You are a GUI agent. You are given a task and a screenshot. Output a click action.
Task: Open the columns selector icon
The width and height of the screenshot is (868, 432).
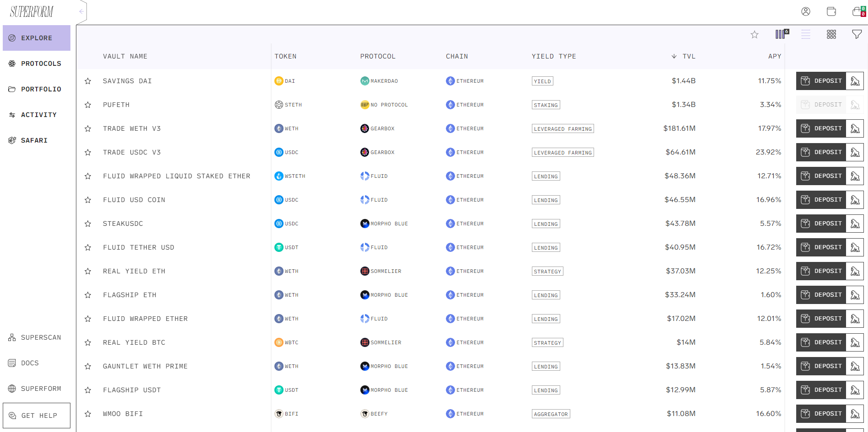pos(782,34)
